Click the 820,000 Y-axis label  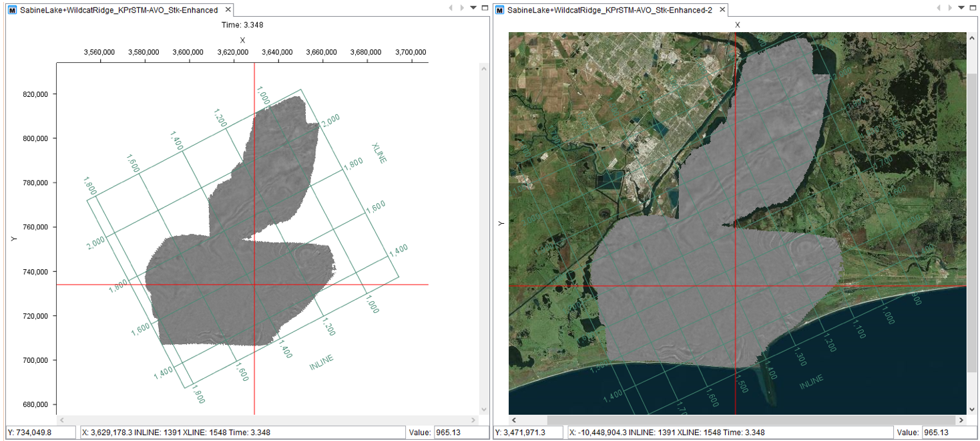35,94
